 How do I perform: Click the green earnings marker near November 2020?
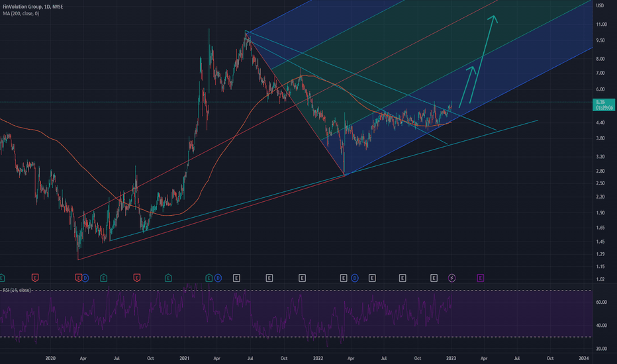168,278
